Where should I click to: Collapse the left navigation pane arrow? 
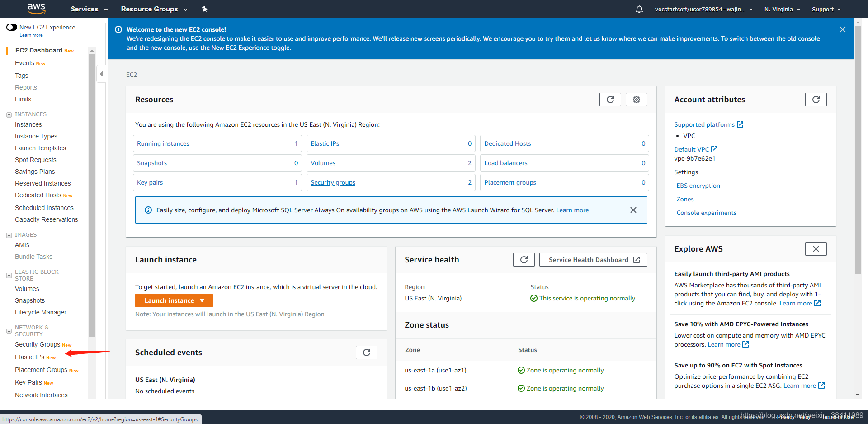coord(101,74)
